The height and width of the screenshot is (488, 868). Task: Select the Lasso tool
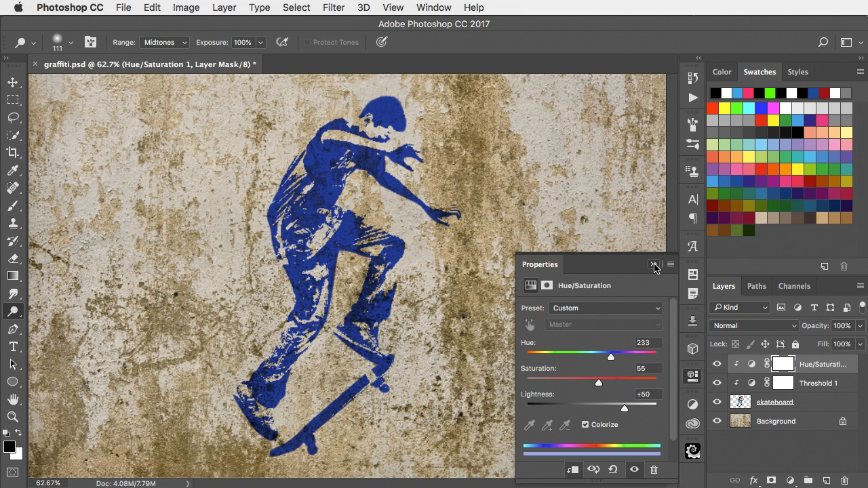point(14,117)
